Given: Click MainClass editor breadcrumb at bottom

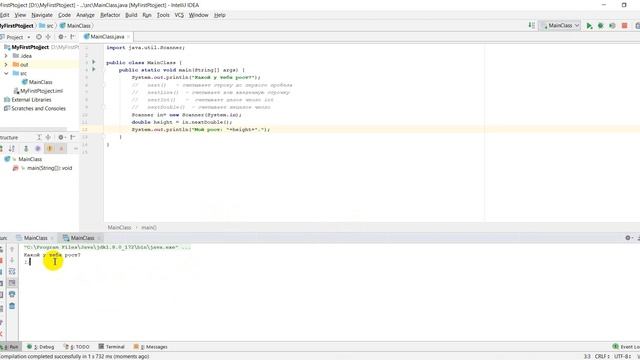Looking at the screenshot, I should click(x=119, y=228).
